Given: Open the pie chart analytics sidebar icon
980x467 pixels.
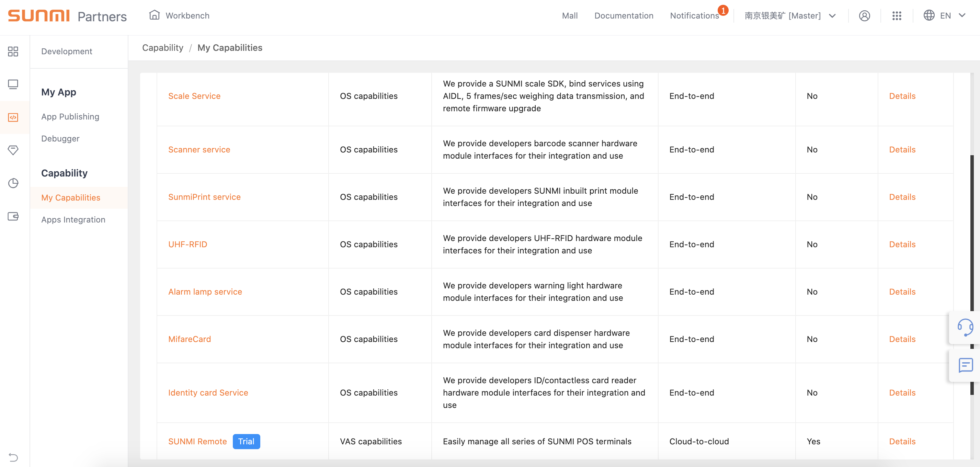Looking at the screenshot, I should 13,183.
